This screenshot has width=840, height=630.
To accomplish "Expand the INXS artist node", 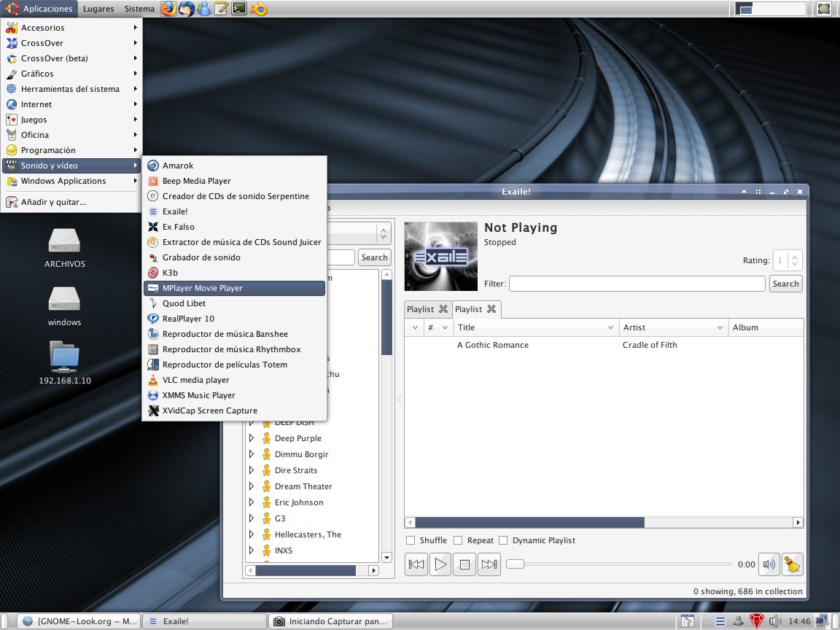I will tap(252, 551).
